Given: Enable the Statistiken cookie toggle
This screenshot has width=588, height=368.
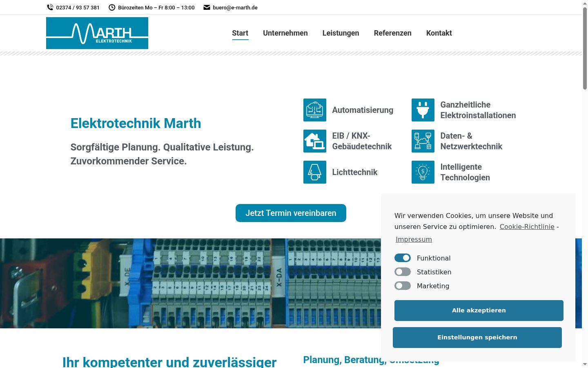Looking at the screenshot, I should [x=403, y=272].
